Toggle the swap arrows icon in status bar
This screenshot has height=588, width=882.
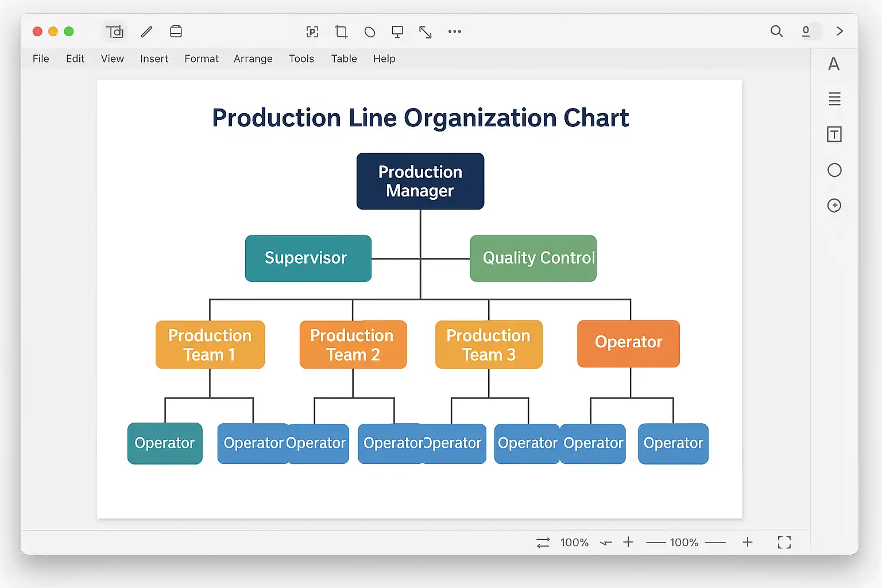point(543,543)
